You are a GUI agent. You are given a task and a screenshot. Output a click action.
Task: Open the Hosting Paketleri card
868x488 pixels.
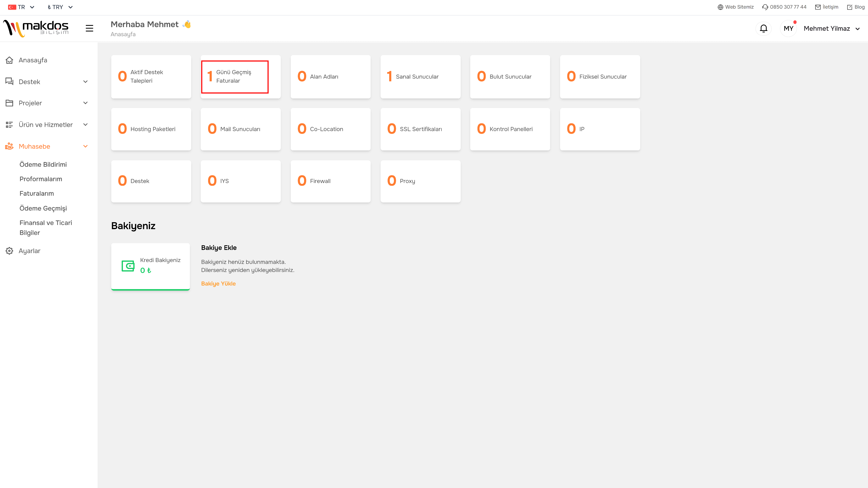tap(151, 129)
